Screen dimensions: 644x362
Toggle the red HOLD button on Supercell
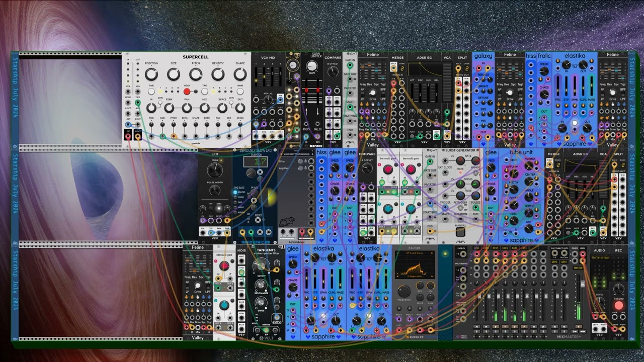tap(187, 92)
